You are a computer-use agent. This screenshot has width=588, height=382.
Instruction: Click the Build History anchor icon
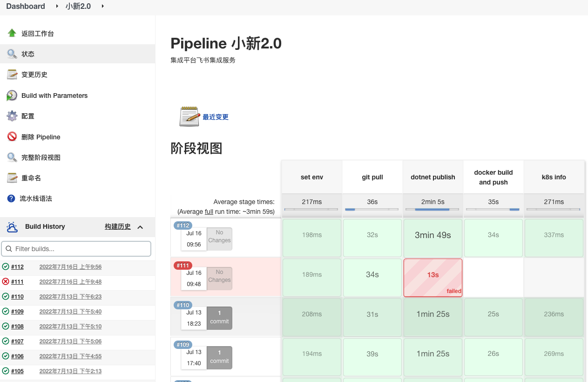pyautogui.click(x=13, y=226)
